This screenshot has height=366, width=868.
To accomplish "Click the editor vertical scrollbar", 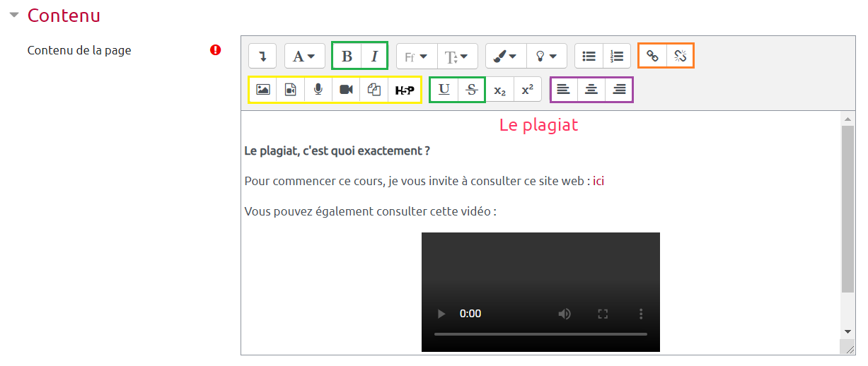I will tap(847, 212).
